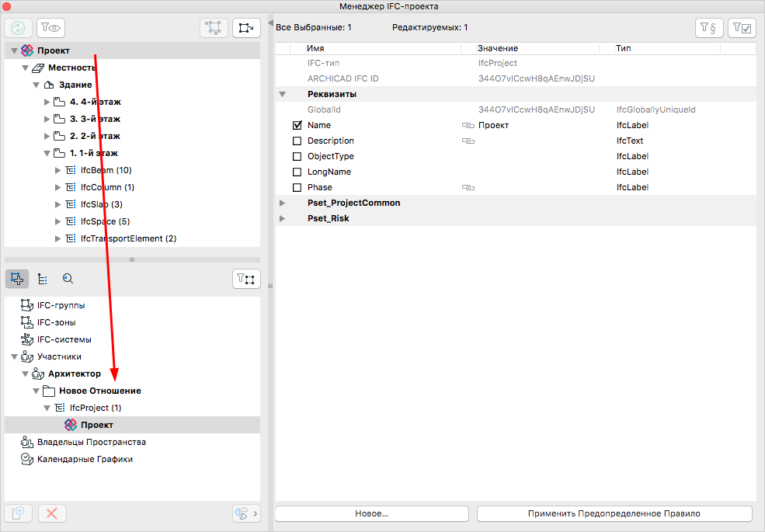Viewport: 765px width, 532px height.
Task: Switch to the type tree view icon
Action: click(x=43, y=279)
